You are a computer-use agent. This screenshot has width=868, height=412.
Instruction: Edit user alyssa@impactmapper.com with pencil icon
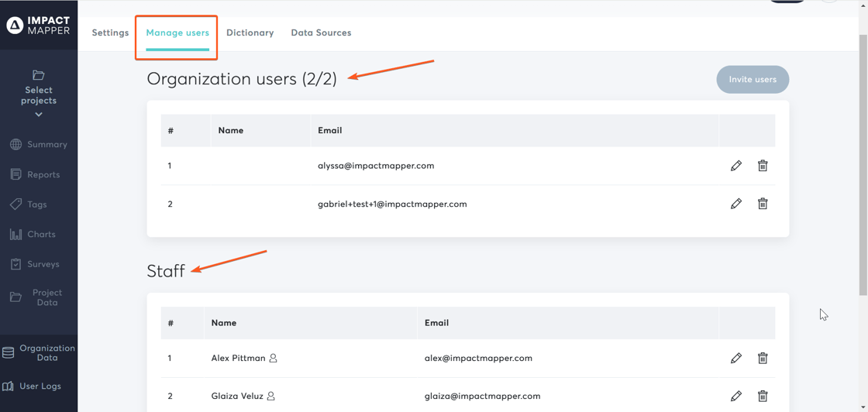[x=735, y=166]
